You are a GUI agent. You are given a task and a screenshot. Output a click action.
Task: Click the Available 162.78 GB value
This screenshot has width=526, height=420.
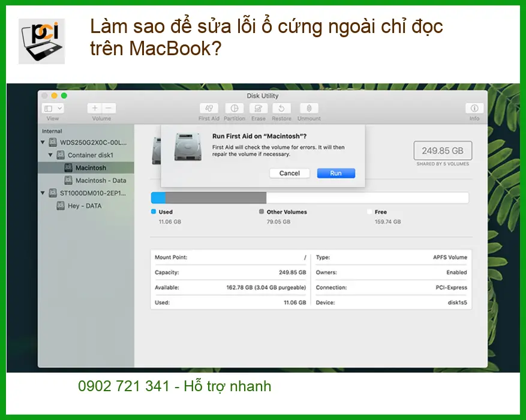pos(266,287)
